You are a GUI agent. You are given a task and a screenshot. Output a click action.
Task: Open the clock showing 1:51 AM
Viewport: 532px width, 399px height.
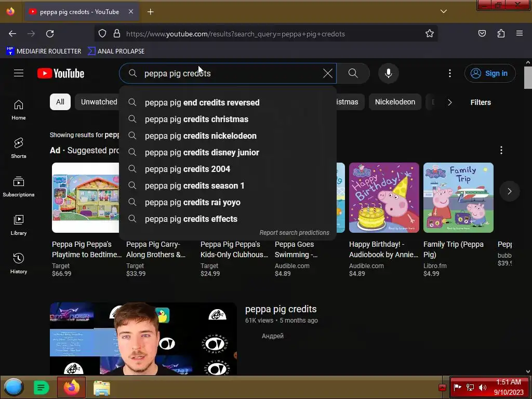click(x=508, y=387)
